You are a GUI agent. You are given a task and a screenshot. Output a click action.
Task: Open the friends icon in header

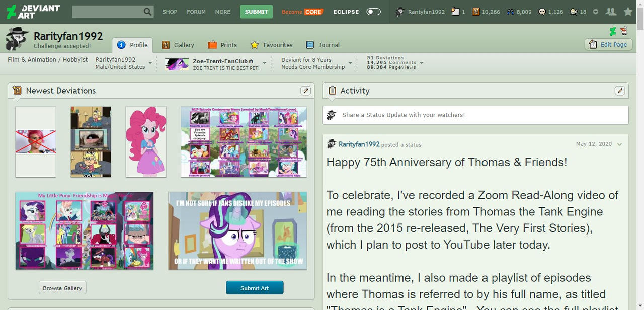coord(611,12)
